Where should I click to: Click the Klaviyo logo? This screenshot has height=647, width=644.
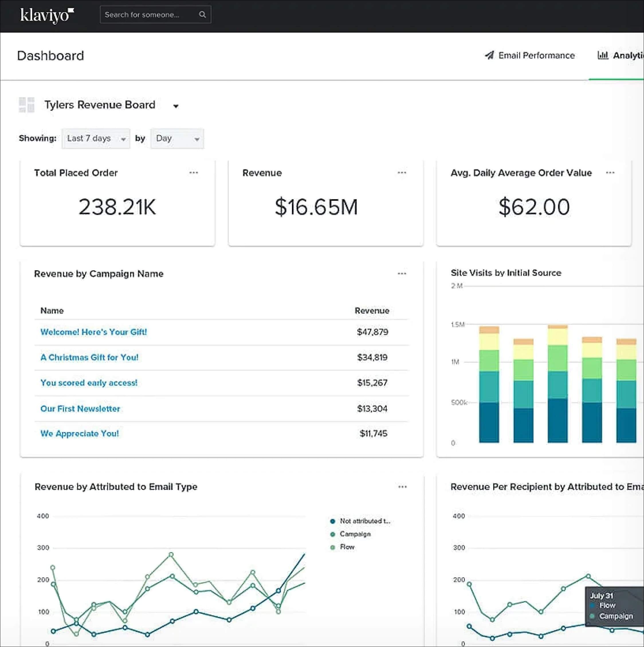click(x=47, y=15)
